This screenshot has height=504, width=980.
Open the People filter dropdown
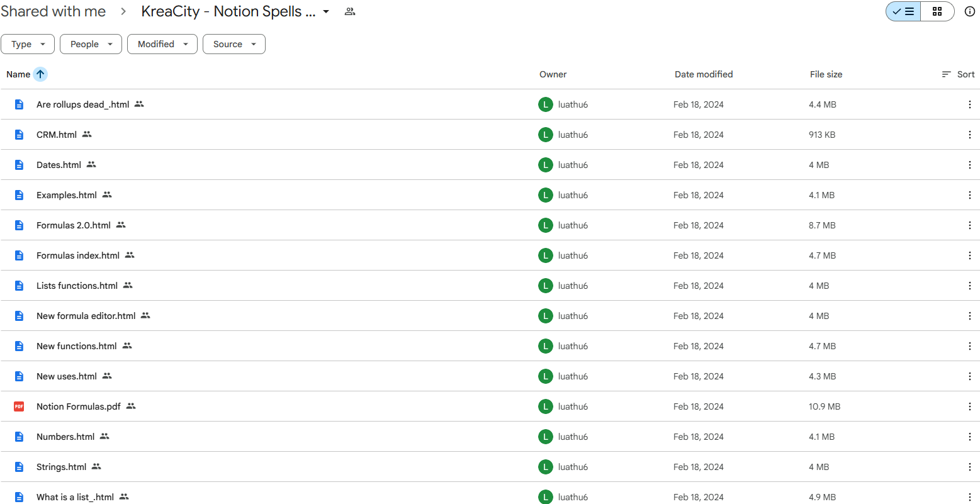click(x=91, y=44)
